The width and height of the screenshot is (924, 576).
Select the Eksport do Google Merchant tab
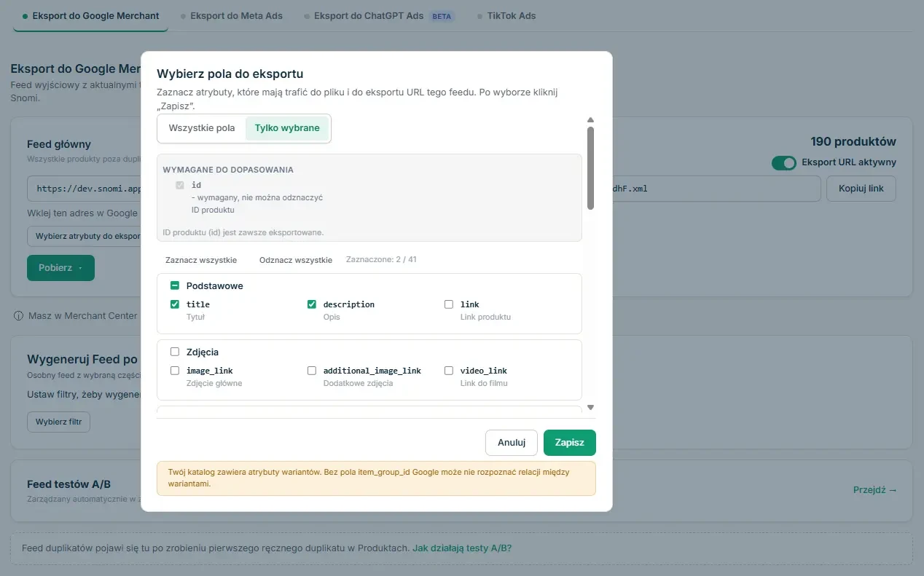91,15
